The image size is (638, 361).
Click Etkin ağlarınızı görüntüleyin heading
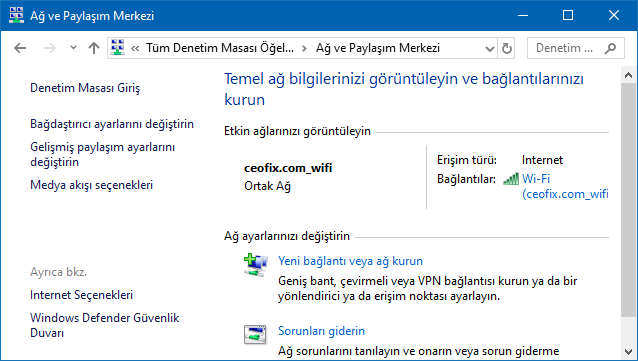coord(297,131)
